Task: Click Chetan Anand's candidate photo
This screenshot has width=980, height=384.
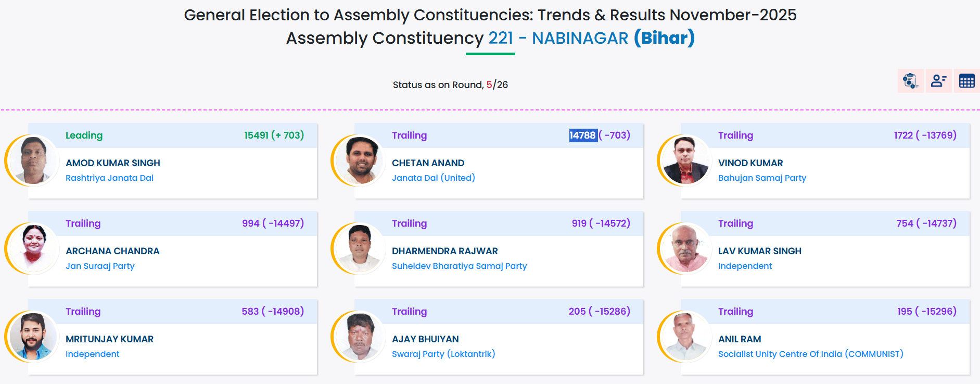Action: [x=360, y=160]
